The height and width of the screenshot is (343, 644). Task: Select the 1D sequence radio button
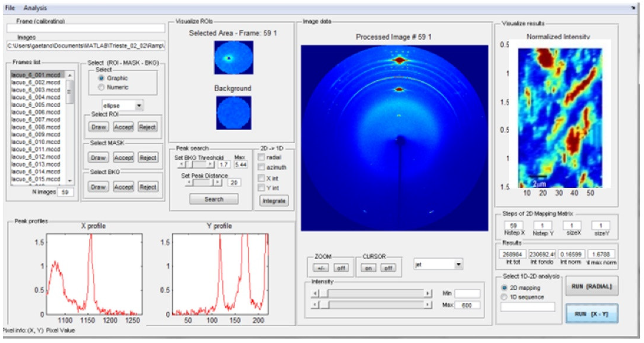(504, 297)
